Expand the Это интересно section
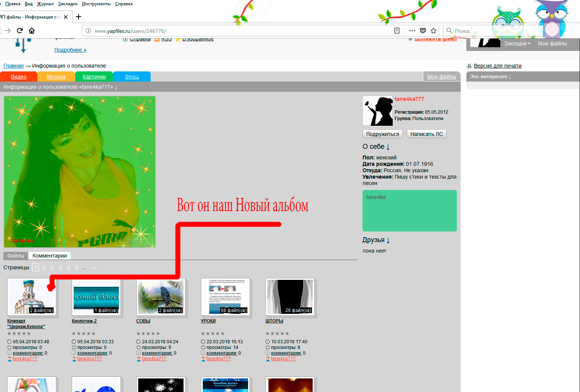The image size is (580, 392). 491,77
